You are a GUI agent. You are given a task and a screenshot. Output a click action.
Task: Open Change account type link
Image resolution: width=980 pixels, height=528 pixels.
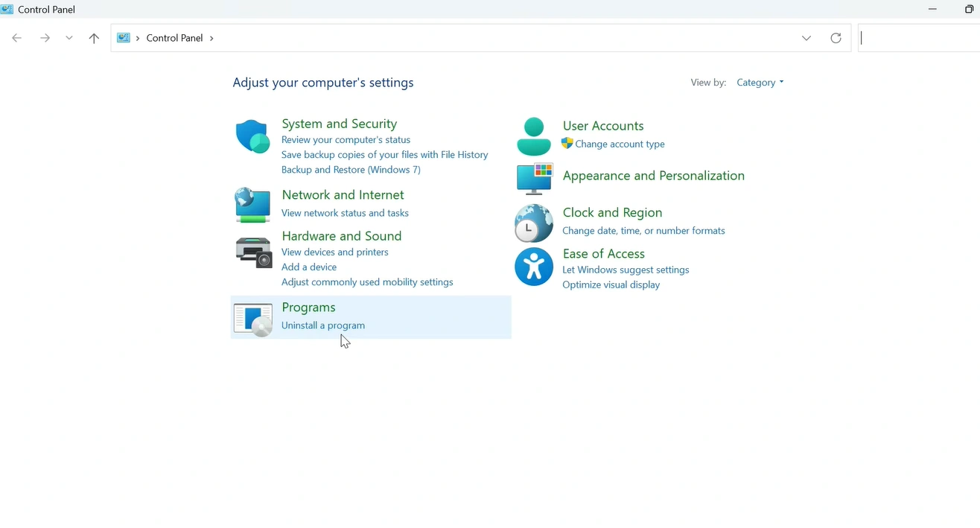[620, 144]
